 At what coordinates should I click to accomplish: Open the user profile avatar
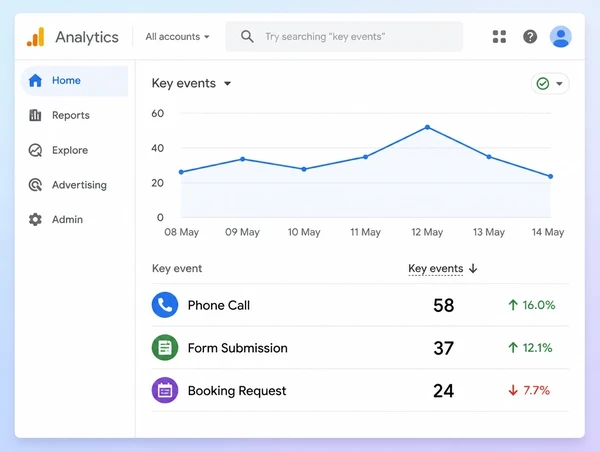tap(561, 37)
